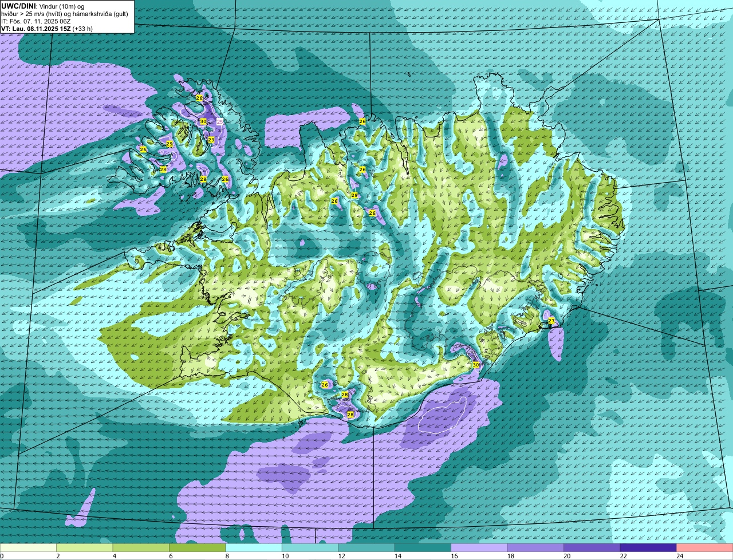This screenshot has height=560, width=733.
Task: Click the scale label "14"
Action: coord(397,556)
